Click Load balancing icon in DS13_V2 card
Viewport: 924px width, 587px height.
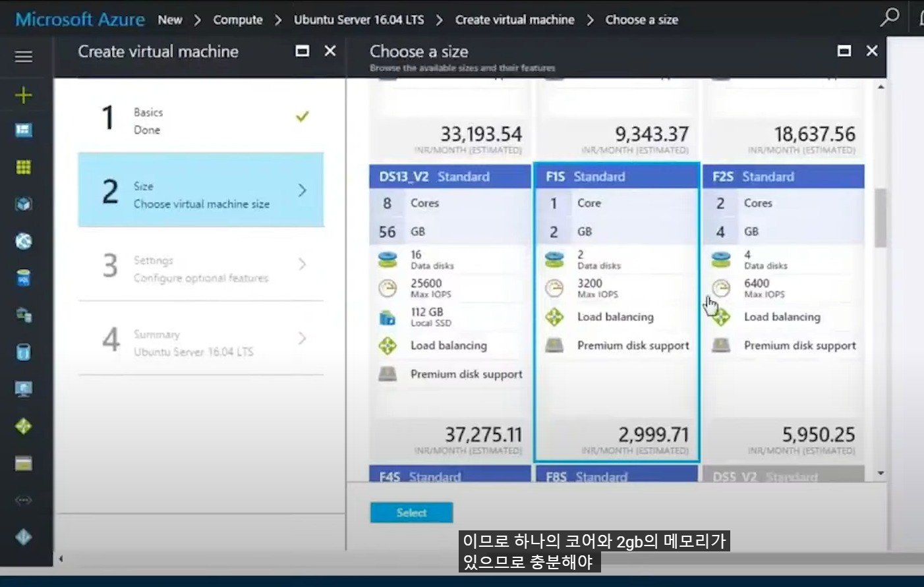pos(388,345)
